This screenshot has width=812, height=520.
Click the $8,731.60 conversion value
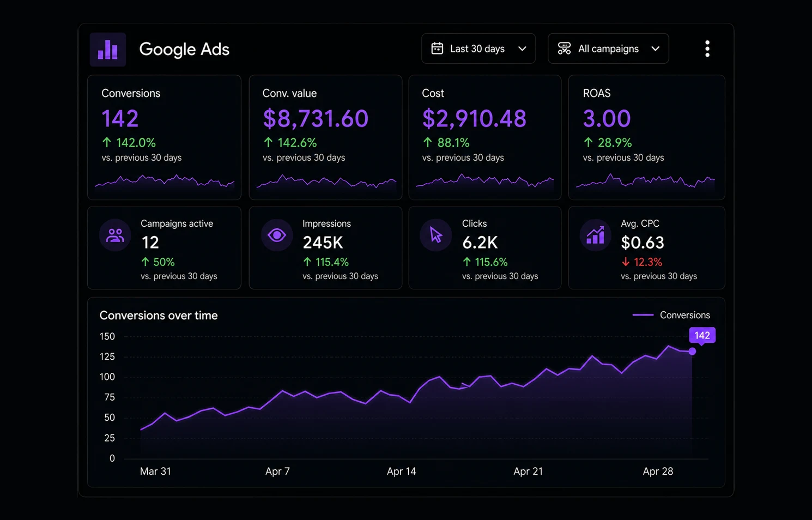tap(316, 118)
